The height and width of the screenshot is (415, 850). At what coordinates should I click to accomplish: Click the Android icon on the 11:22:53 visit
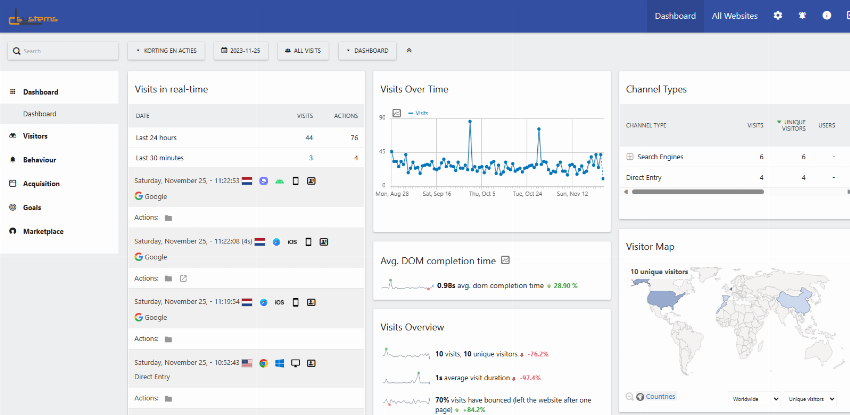point(279,181)
